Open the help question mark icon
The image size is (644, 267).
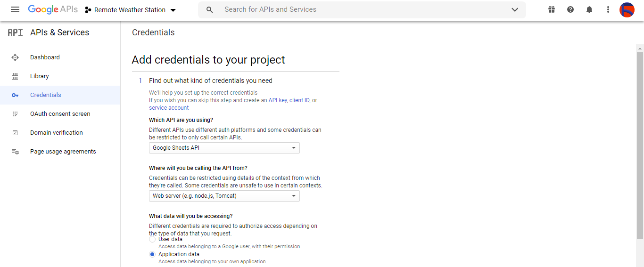coord(570,10)
